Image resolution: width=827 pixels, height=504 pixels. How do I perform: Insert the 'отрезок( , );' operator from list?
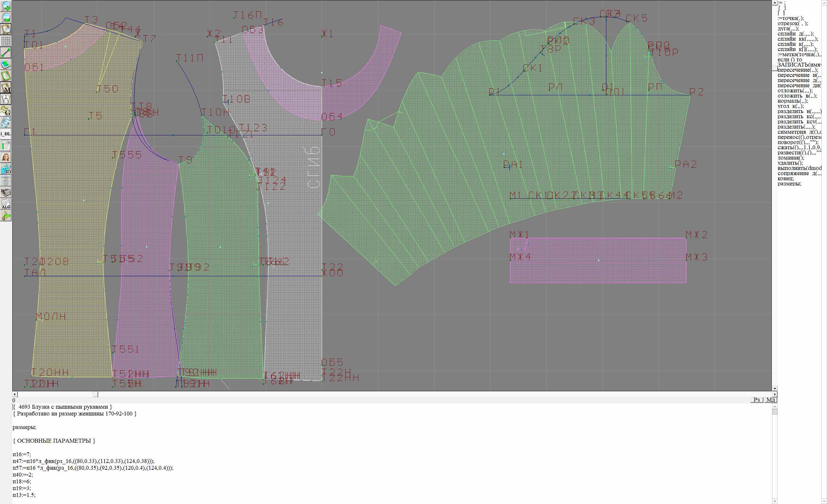792,24
